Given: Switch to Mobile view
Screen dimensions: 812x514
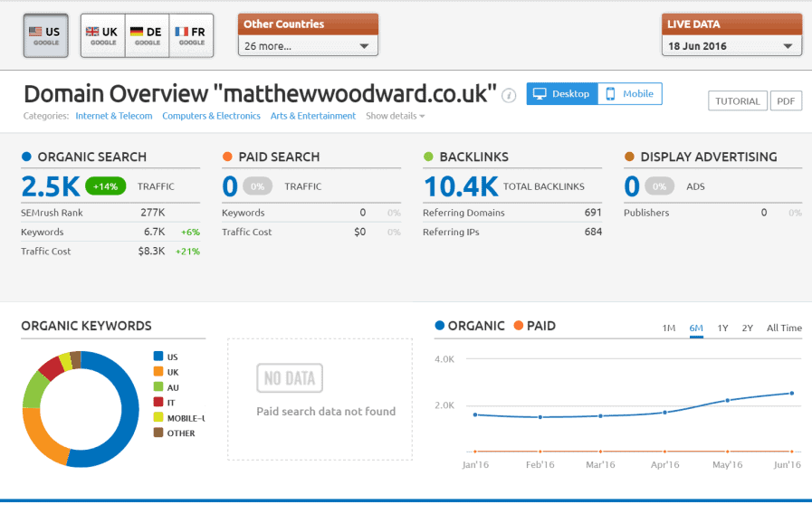Looking at the screenshot, I should [x=630, y=94].
